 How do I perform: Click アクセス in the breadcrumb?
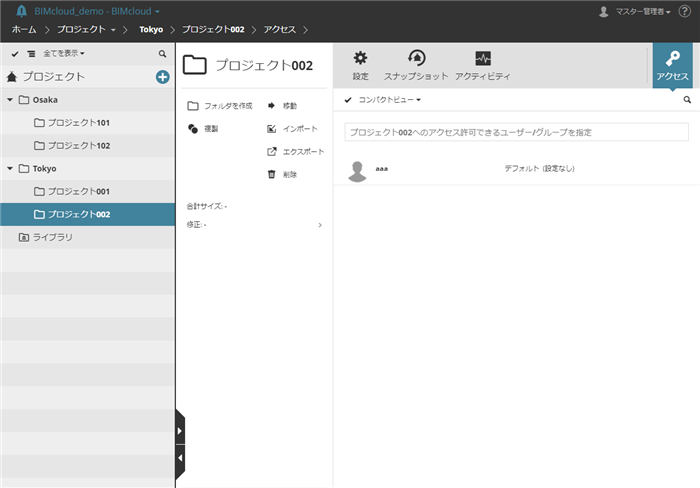click(279, 29)
